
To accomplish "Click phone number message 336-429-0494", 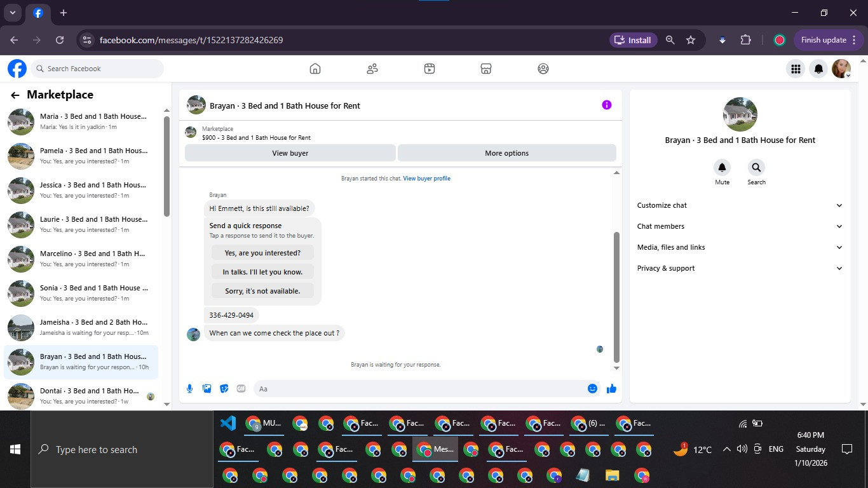I will (231, 315).
